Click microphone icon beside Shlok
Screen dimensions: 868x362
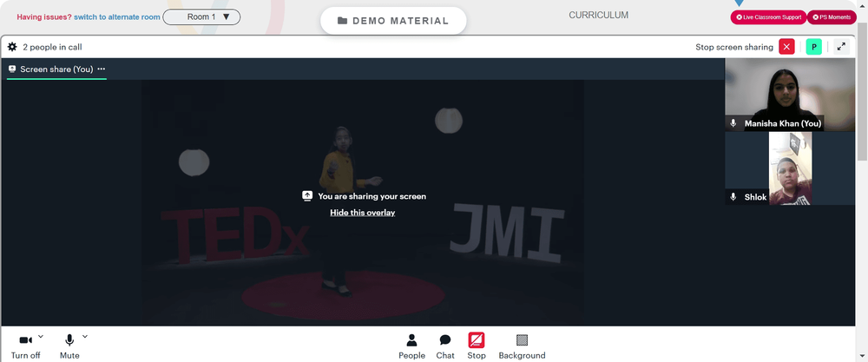pos(733,197)
